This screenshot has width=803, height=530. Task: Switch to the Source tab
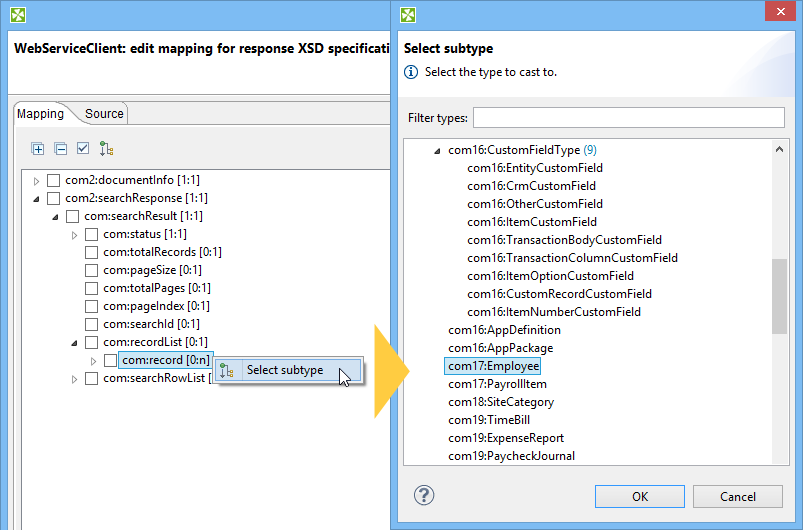tap(104, 114)
